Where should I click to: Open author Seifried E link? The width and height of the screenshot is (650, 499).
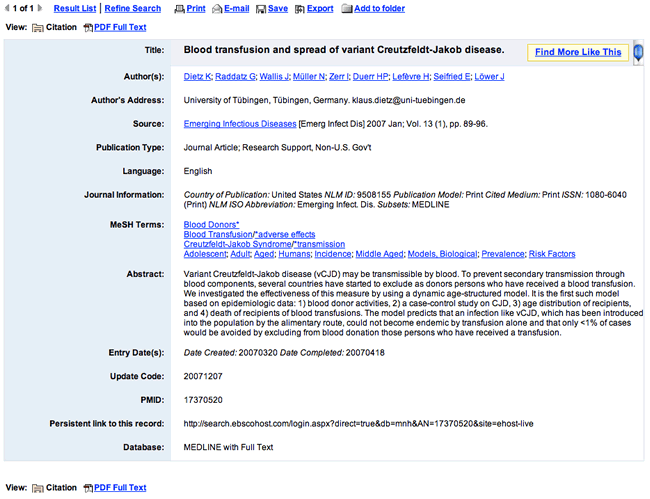click(452, 77)
